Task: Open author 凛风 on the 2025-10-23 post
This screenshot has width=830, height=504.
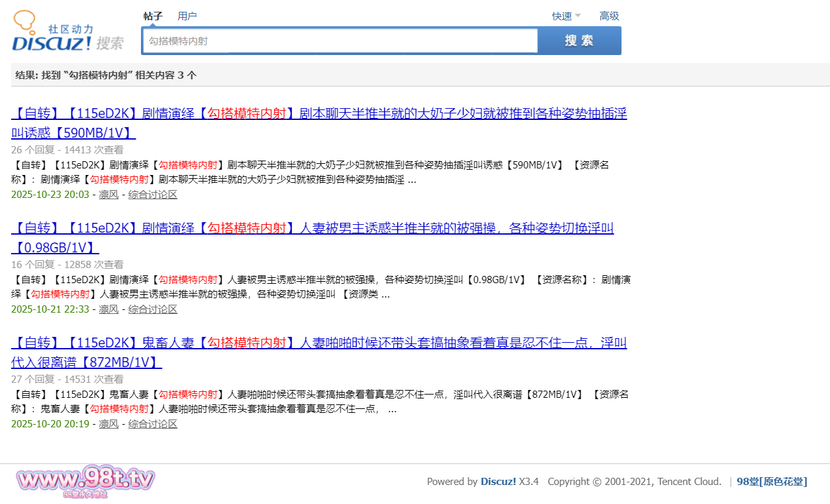Action: 109,195
